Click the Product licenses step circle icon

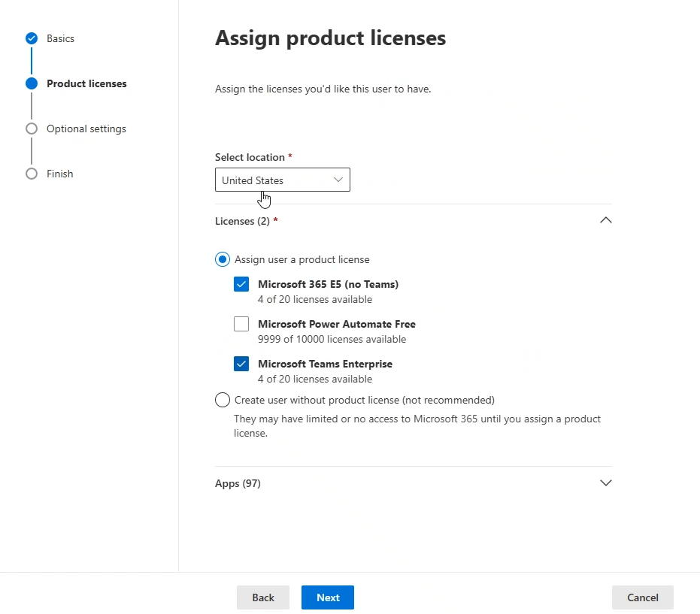32,83
